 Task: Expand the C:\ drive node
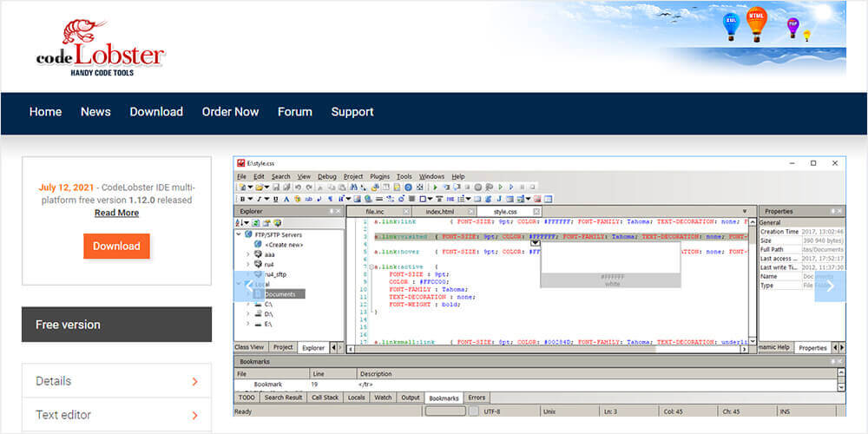247,305
